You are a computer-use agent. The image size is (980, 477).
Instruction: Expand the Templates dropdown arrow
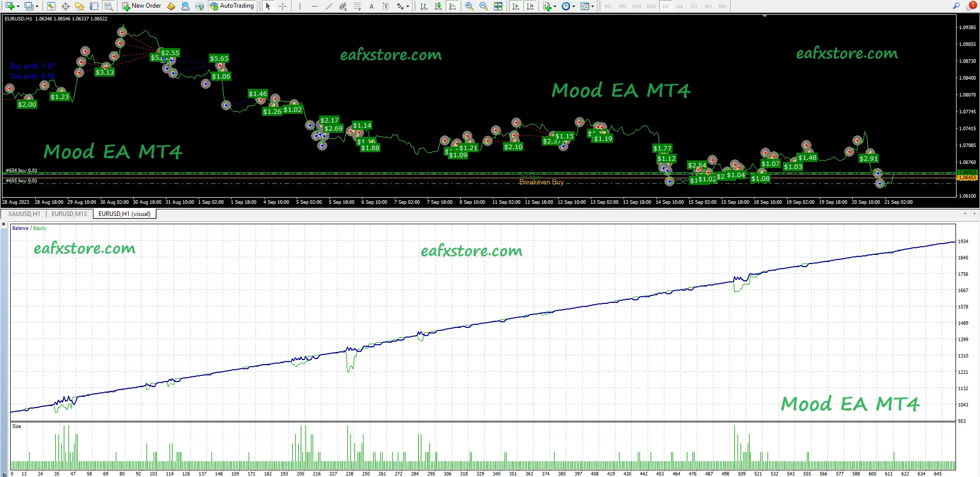tap(592, 6)
